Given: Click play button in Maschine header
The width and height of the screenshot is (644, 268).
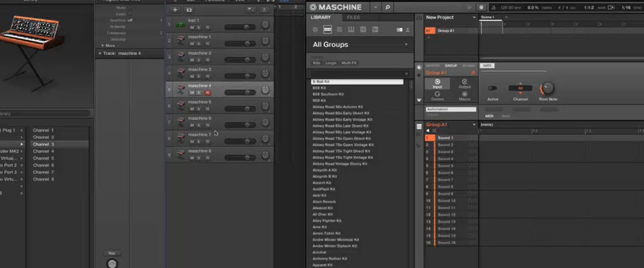Looking at the screenshot, I should coord(470,7).
